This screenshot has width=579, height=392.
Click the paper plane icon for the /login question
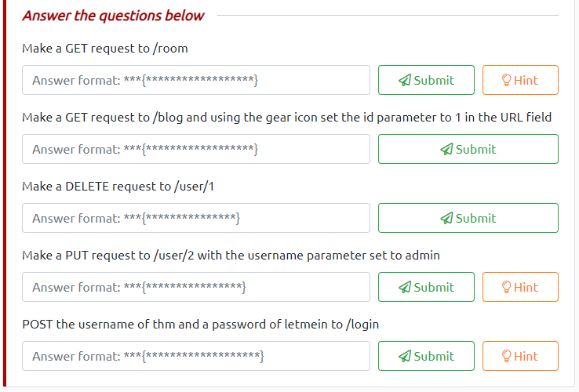click(x=405, y=356)
